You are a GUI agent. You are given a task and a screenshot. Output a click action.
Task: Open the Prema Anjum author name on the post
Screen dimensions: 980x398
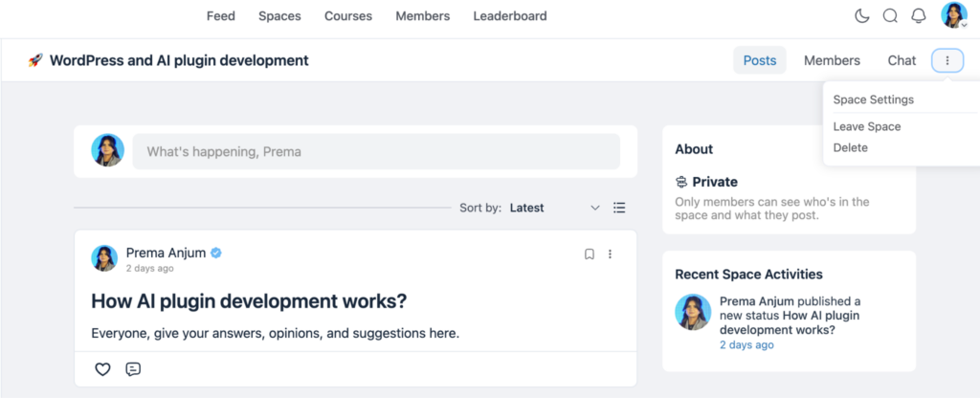tap(166, 253)
